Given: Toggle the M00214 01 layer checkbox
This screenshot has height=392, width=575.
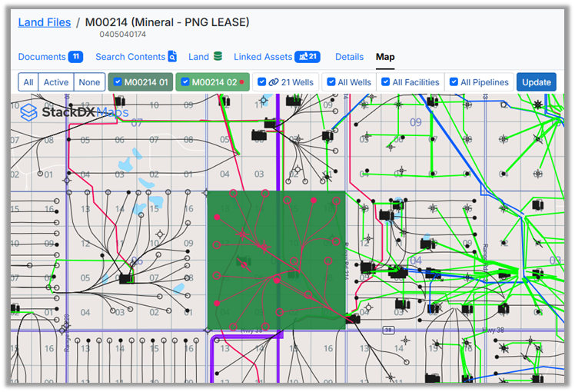Looking at the screenshot, I should tap(118, 82).
